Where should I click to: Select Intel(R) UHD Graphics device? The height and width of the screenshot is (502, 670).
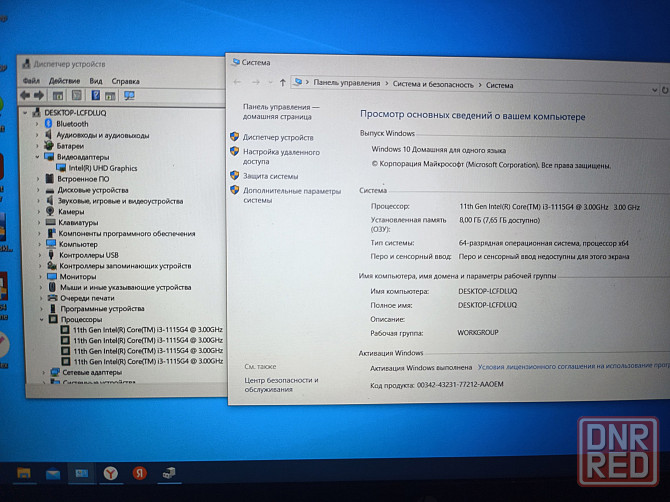[x=103, y=168]
